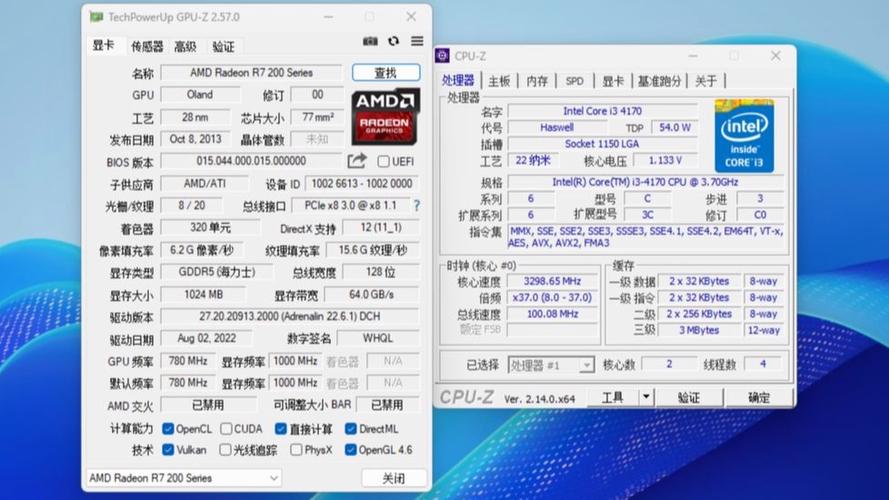Click the bus interface question mark
This screenshot has height=500, width=889.
click(x=417, y=206)
